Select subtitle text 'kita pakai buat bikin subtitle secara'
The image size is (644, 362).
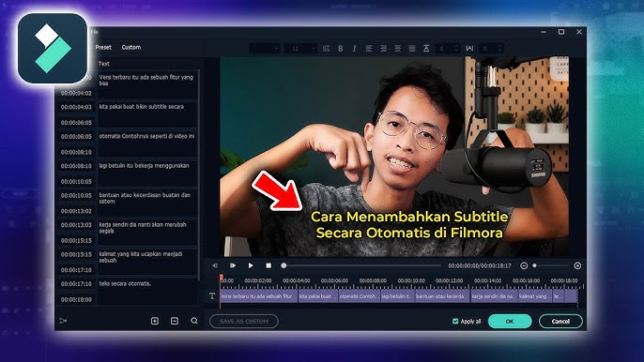[x=147, y=115]
